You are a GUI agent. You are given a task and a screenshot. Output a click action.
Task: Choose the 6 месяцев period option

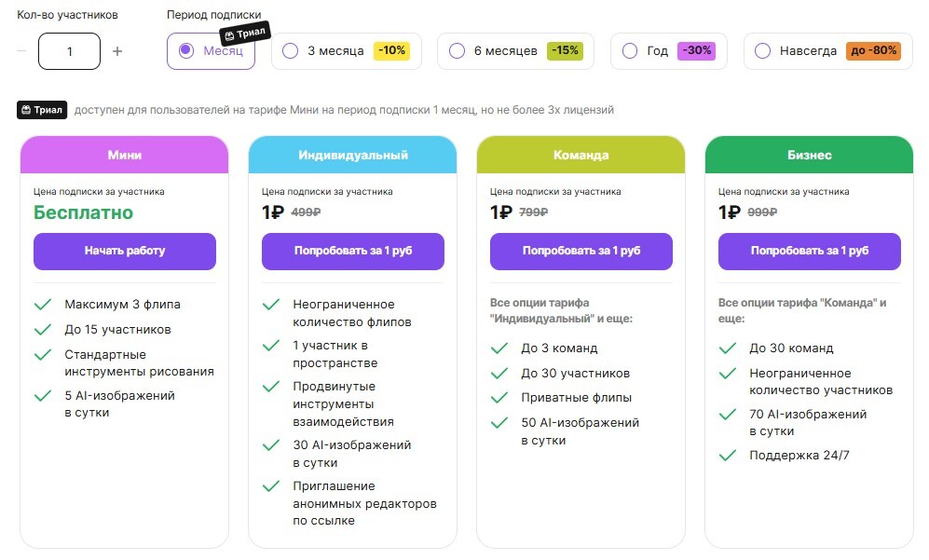tap(515, 51)
